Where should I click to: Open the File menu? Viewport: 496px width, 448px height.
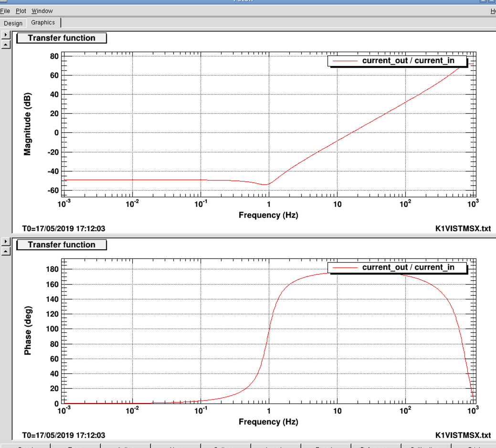tap(5, 11)
